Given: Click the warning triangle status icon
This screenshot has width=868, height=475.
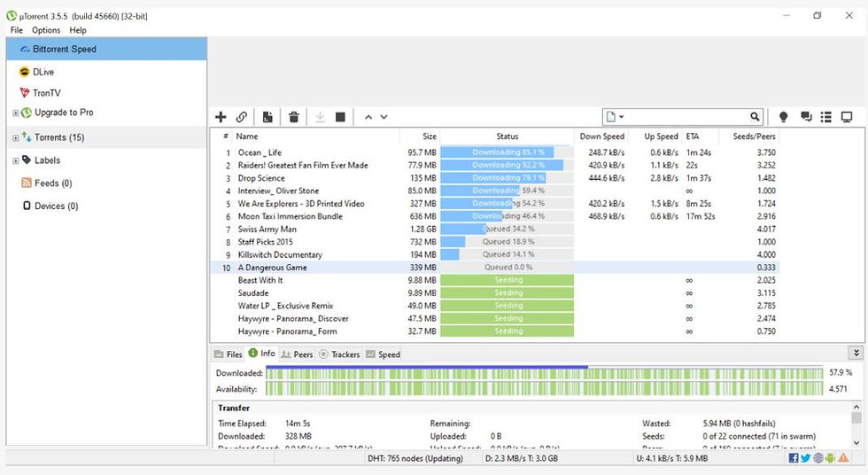Looking at the screenshot, I should (843, 458).
